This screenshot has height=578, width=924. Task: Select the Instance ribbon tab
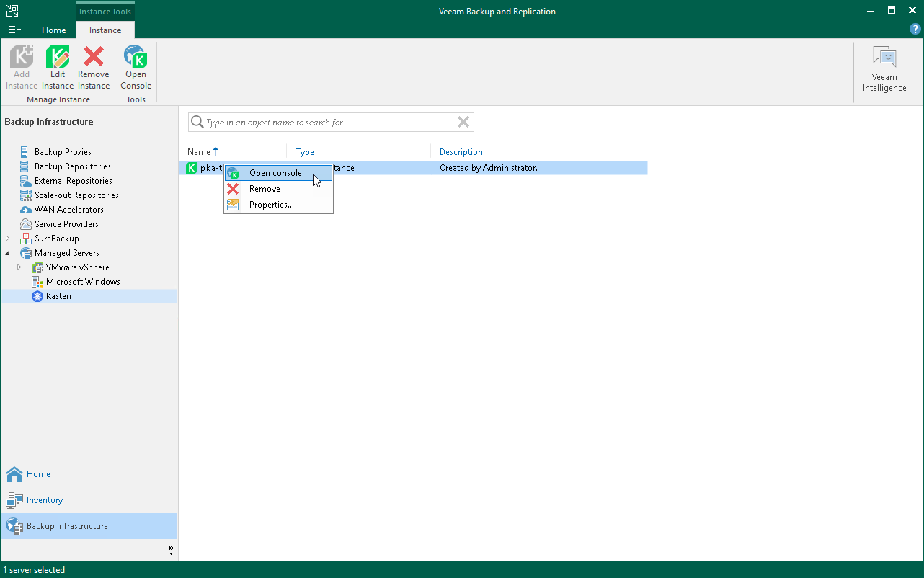point(105,30)
